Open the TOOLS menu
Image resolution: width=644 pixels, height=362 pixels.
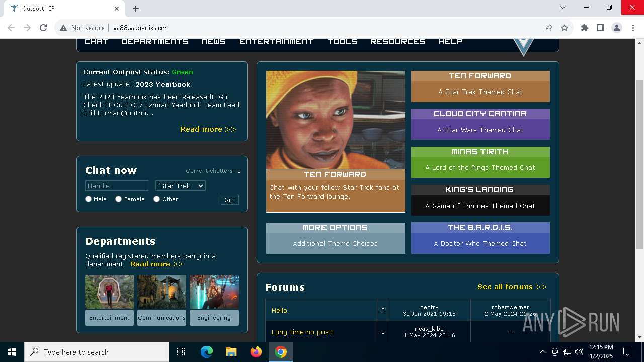pyautogui.click(x=343, y=42)
